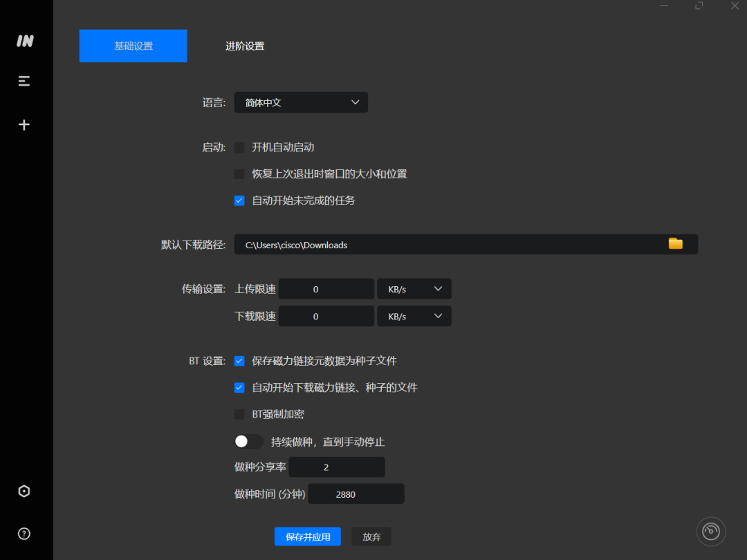Open download speed unit KB/s dropdown
The width and height of the screenshot is (747, 560).
click(x=414, y=316)
